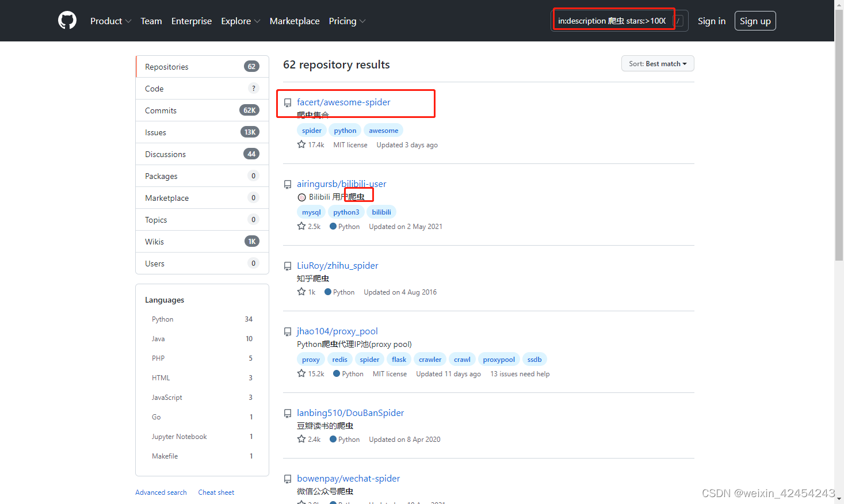Click the proxypool topic tag
This screenshot has height=504, width=844.
point(499,360)
